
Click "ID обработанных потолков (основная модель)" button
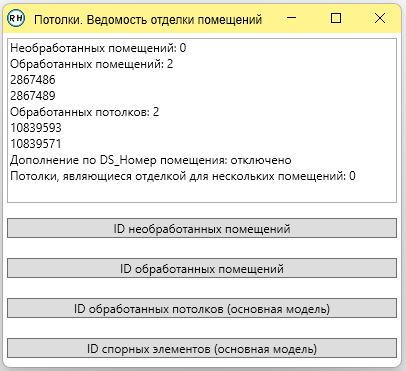click(x=202, y=308)
